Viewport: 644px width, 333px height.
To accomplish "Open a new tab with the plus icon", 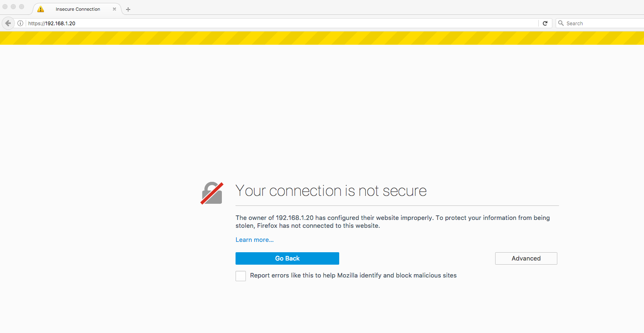I will [x=128, y=9].
